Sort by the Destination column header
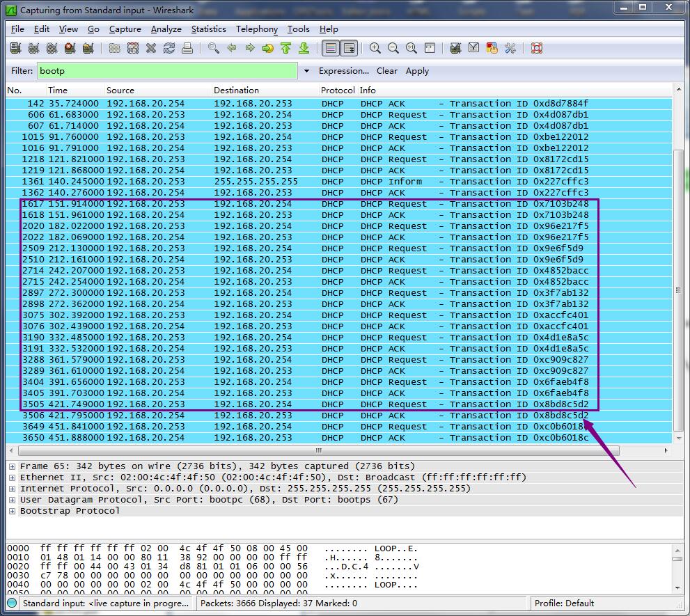 point(265,90)
